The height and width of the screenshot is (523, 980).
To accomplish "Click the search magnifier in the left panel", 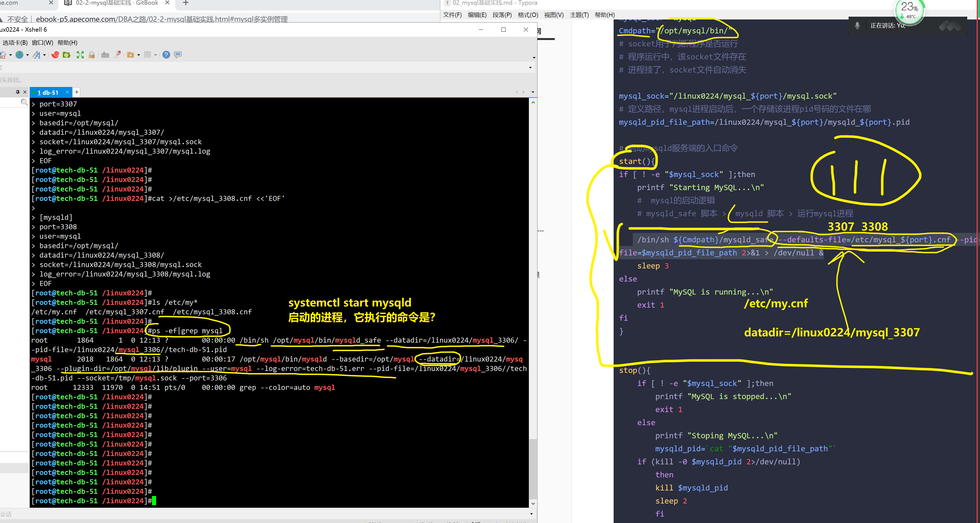I will 24,102.
